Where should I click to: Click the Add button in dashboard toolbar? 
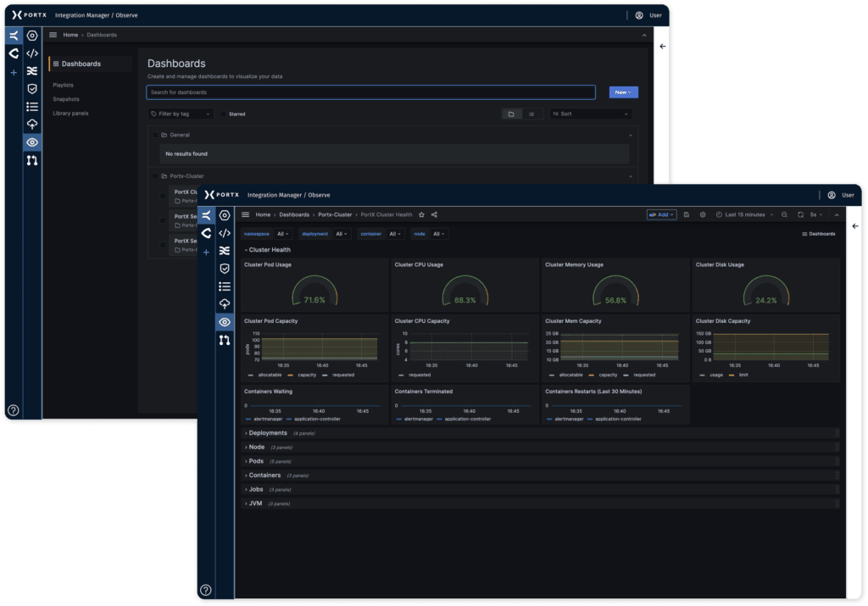661,215
